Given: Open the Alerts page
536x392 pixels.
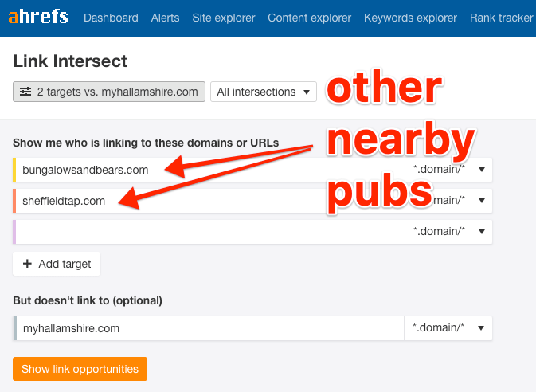Looking at the screenshot, I should pos(165,18).
